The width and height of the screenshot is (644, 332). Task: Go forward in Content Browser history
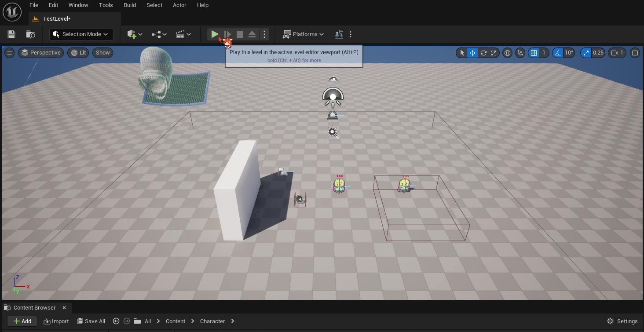tap(127, 321)
